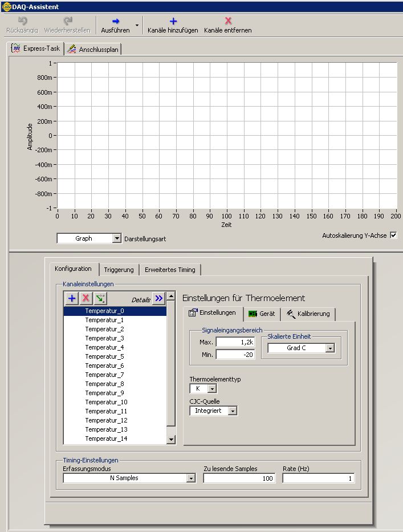
Task: Click the green arrow channel list icon
Action: point(100,298)
